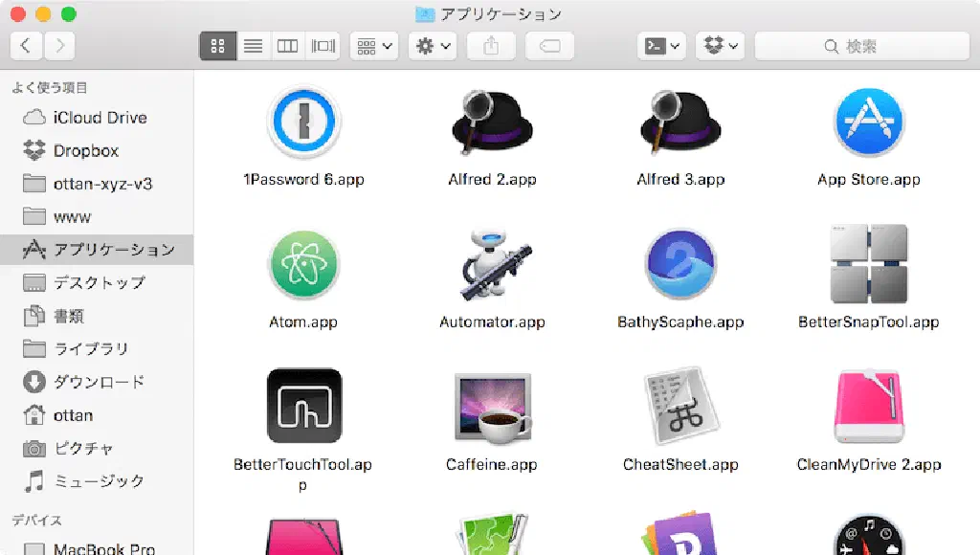This screenshot has height=555, width=980.
Task: Open iCloud Drive in the sidebar
Action: click(99, 118)
